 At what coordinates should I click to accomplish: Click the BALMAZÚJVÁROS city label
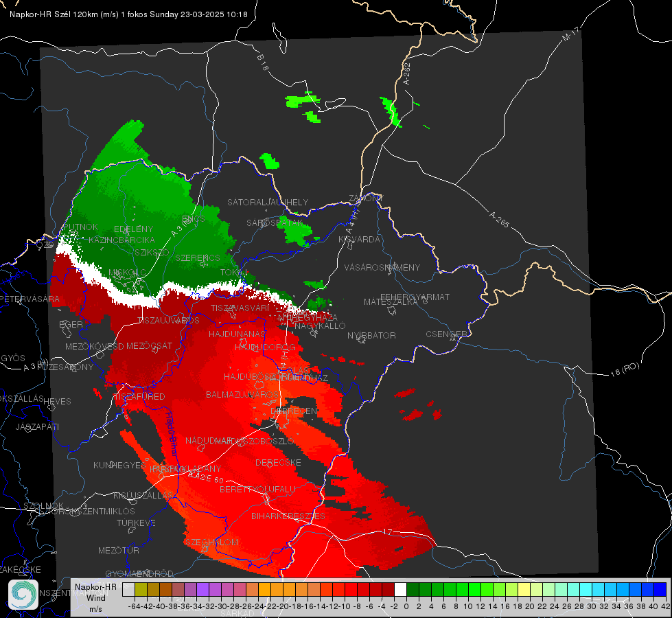click(x=242, y=394)
